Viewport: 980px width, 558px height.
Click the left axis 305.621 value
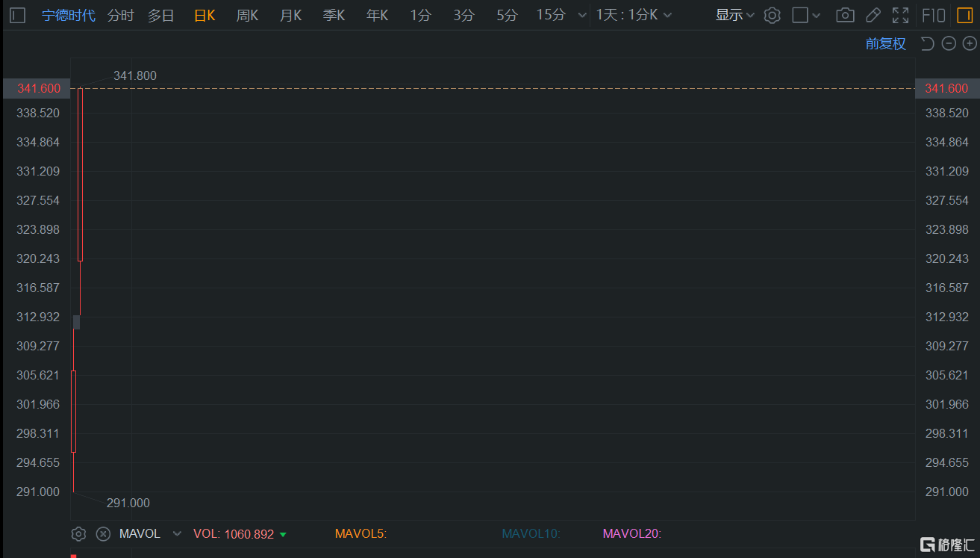click(38, 375)
